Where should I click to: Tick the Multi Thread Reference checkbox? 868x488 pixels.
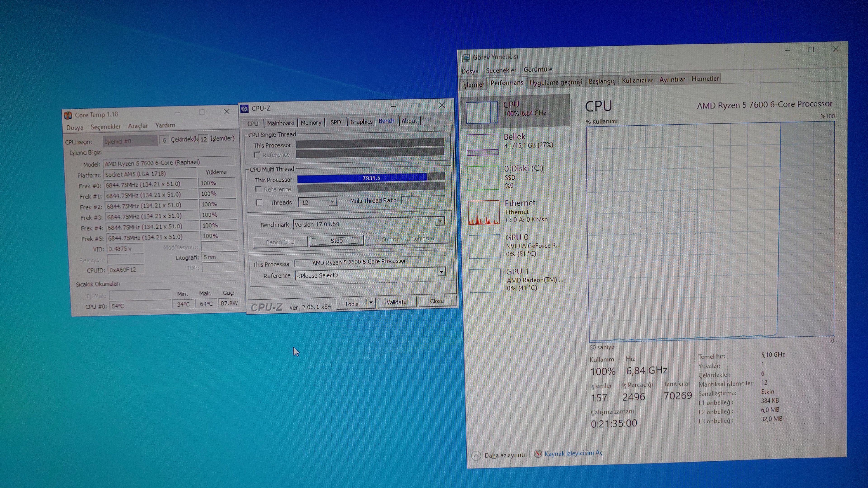coord(258,189)
